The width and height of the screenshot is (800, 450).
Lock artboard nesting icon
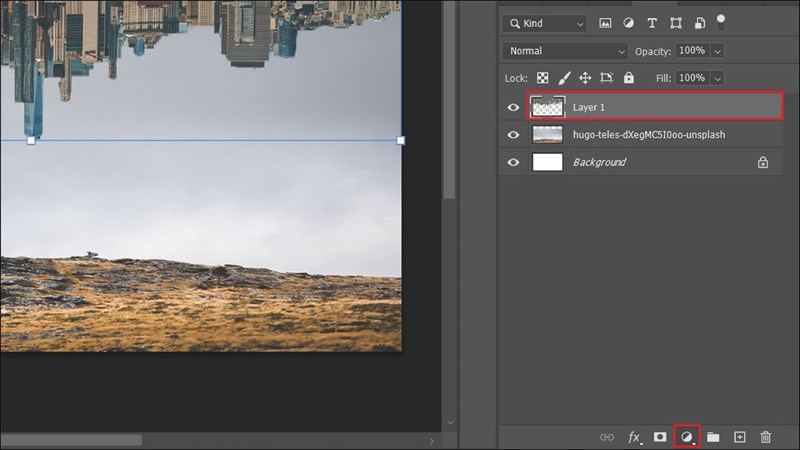[607, 78]
